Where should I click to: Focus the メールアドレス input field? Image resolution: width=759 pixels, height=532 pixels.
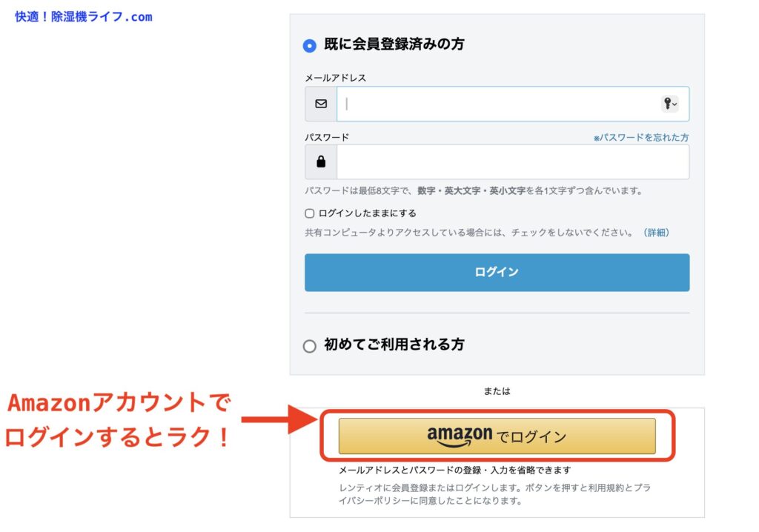coord(497,104)
